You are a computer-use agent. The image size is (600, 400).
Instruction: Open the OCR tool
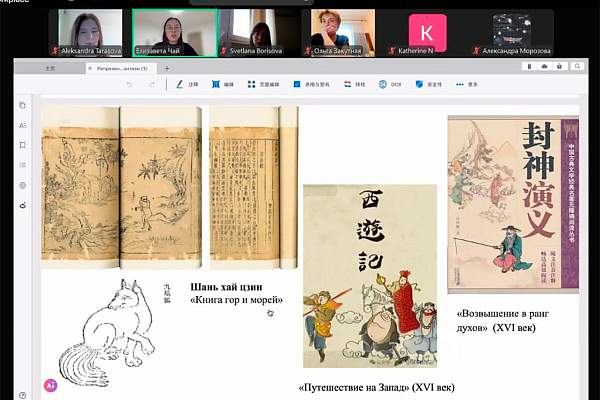(390, 84)
